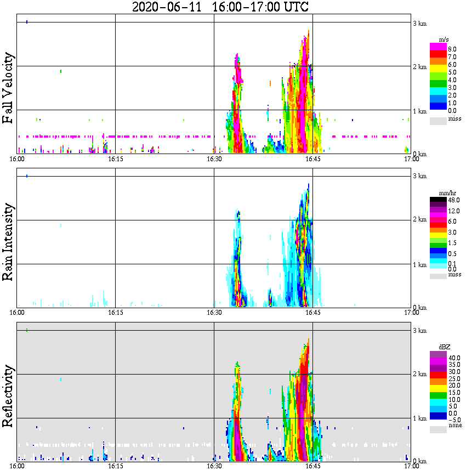Click the blue 0.5 swatch in the mm/hr legend

438,251
